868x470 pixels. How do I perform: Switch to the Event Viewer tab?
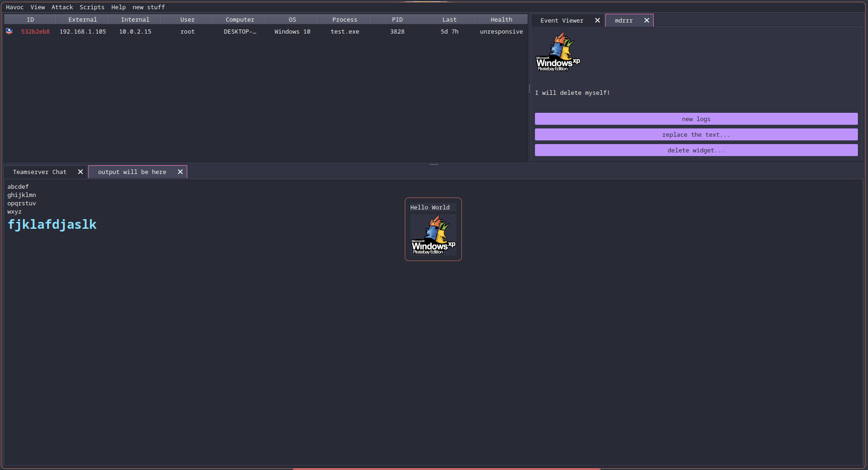pyautogui.click(x=562, y=20)
